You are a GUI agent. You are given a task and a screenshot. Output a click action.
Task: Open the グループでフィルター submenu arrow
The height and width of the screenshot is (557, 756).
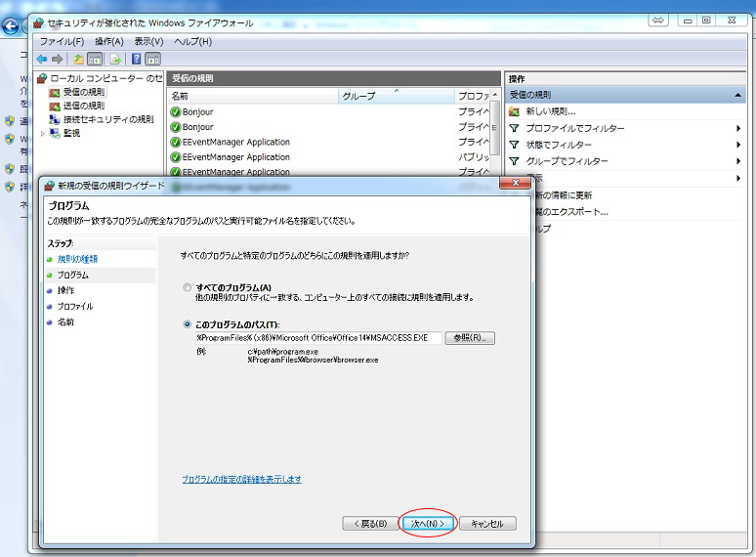[738, 161]
